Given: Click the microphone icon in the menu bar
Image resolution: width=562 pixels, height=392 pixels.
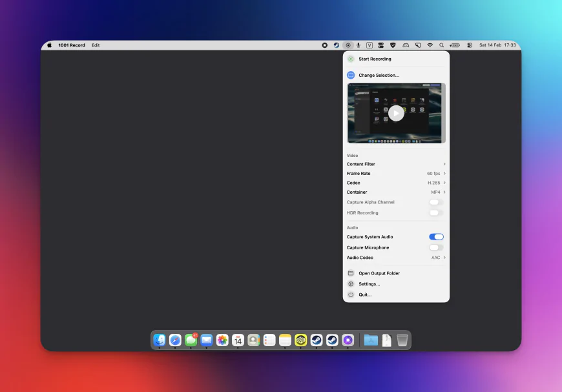Looking at the screenshot, I should pyautogui.click(x=359, y=45).
